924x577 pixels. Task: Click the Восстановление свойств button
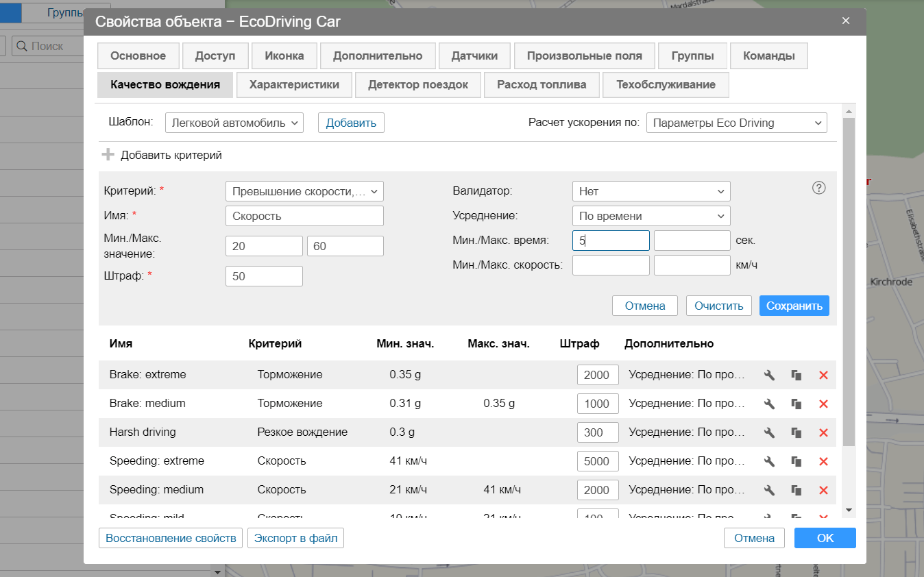[x=170, y=538]
